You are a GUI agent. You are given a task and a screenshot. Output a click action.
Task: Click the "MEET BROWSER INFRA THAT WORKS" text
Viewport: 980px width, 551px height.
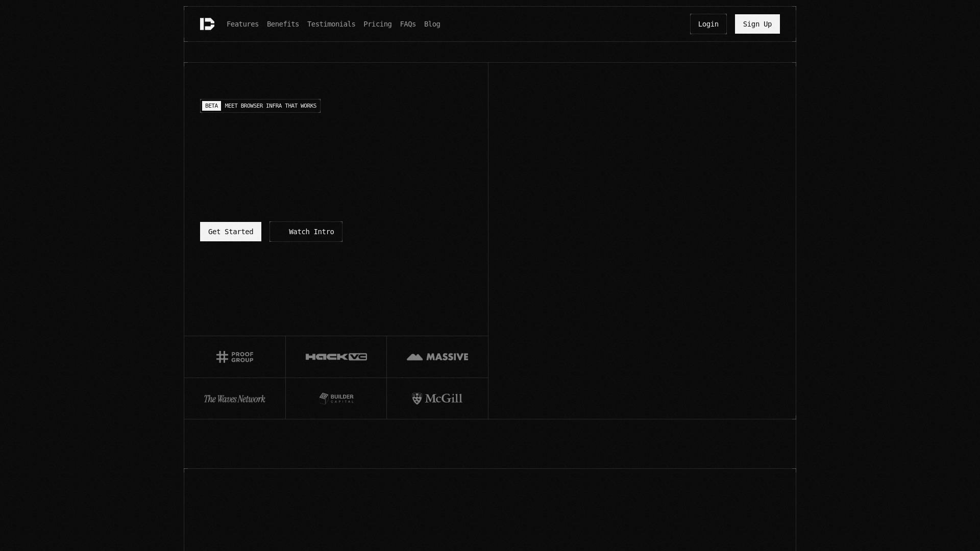271,106
